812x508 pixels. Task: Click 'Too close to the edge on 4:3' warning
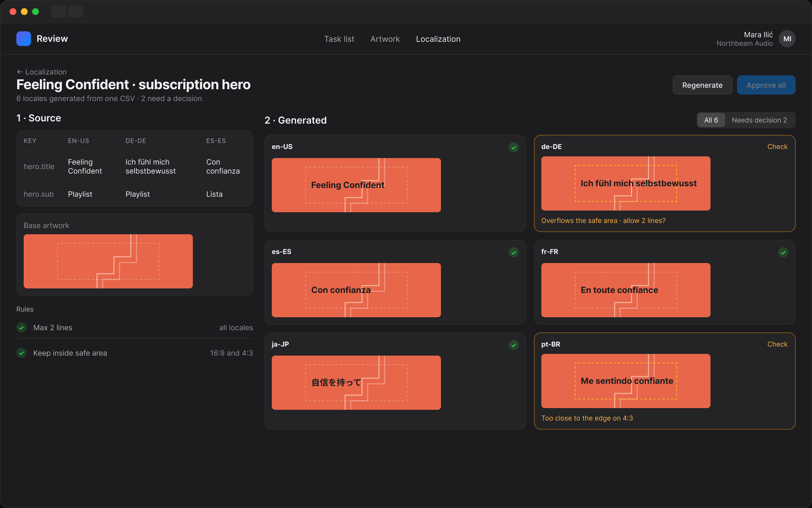(587, 418)
